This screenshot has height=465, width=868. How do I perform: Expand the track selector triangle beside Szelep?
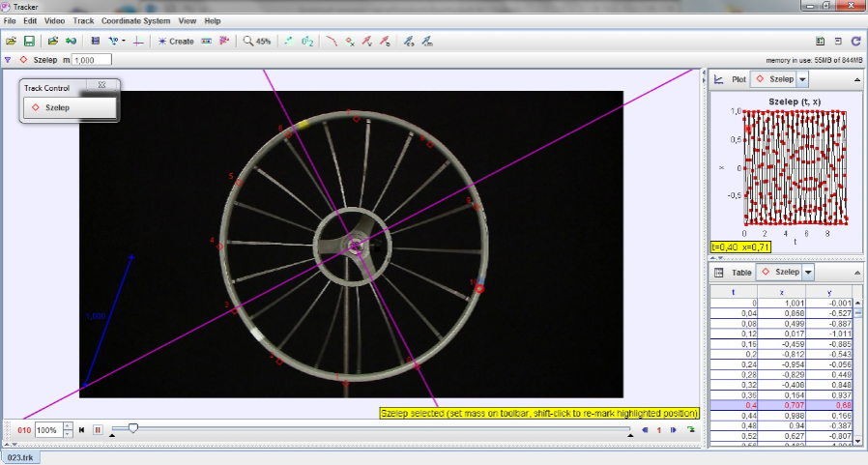[x=8, y=60]
